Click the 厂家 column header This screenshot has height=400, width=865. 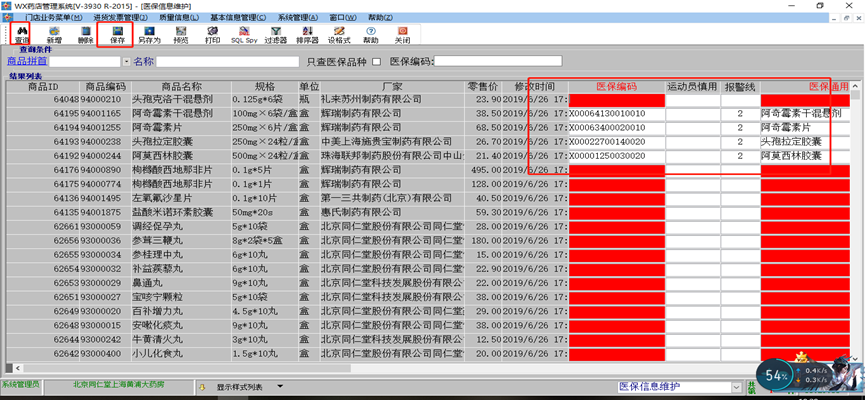tap(392, 87)
